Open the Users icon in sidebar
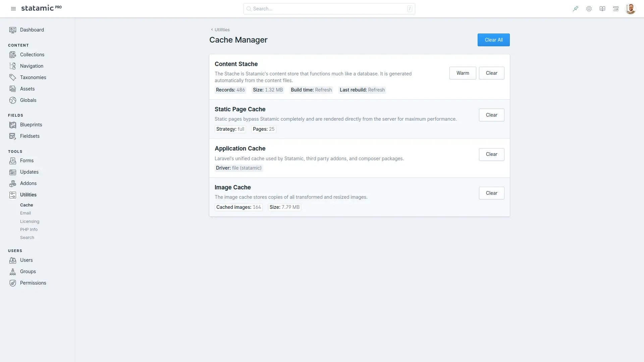The width and height of the screenshot is (644, 362). [x=12, y=260]
